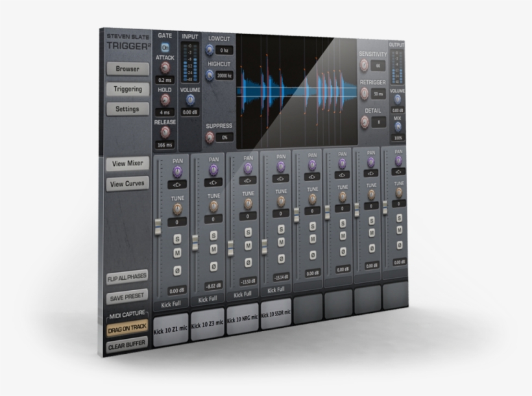Click Highcut value 20000 hz field
The image size is (532, 396).
click(224, 76)
